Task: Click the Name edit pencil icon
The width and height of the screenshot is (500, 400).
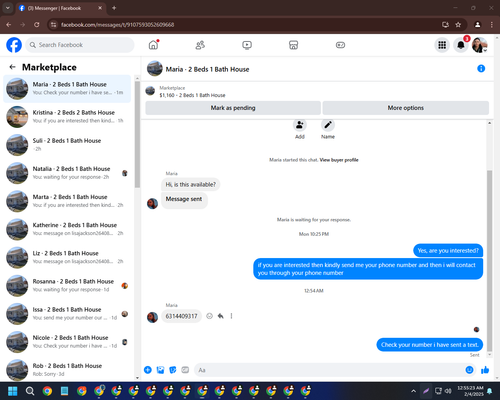Action: pos(328,125)
